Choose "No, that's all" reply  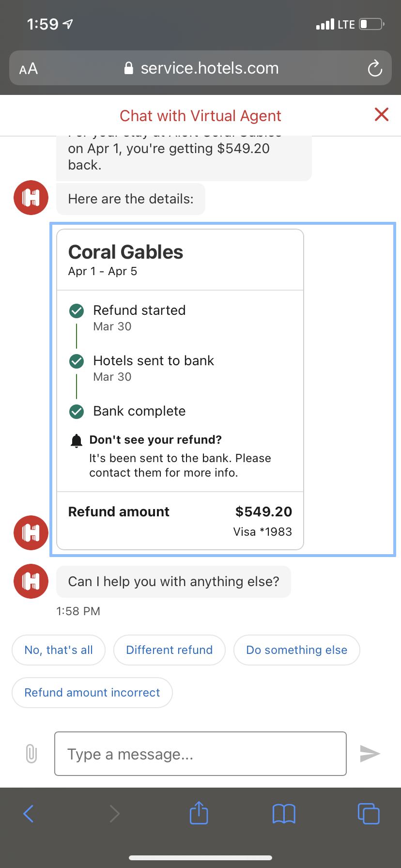click(59, 650)
